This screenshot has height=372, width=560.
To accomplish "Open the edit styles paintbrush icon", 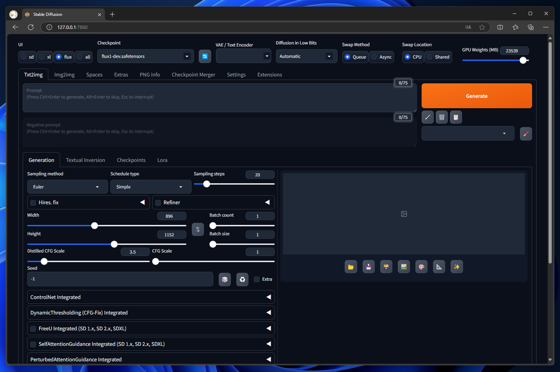I will click(526, 134).
